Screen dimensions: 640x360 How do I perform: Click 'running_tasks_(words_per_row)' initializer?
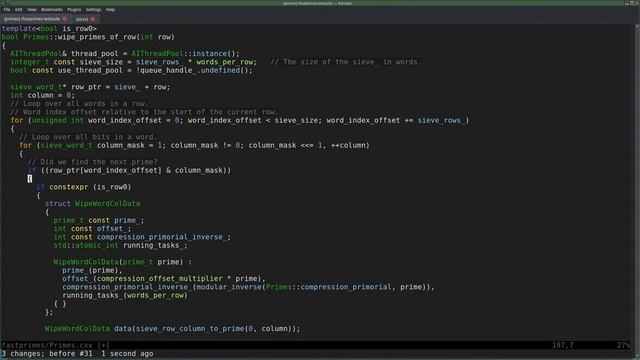[x=124, y=296]
